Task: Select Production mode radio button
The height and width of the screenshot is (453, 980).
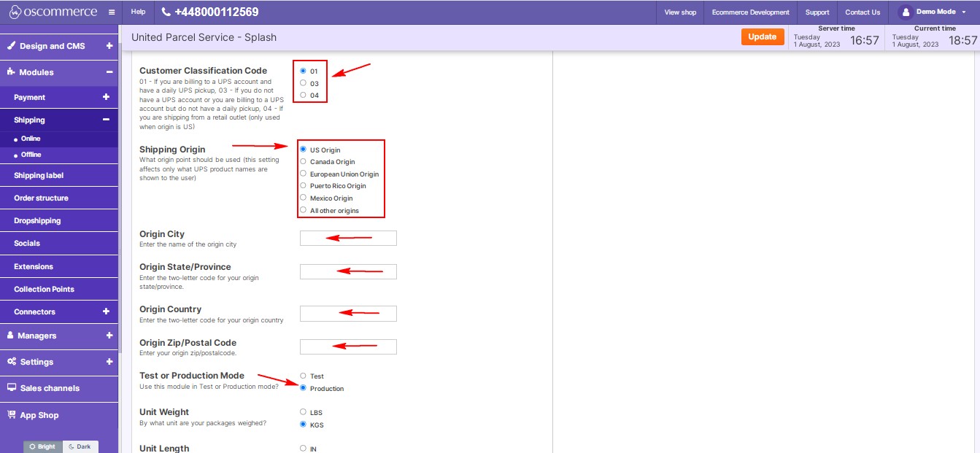Action: (303, 388)
